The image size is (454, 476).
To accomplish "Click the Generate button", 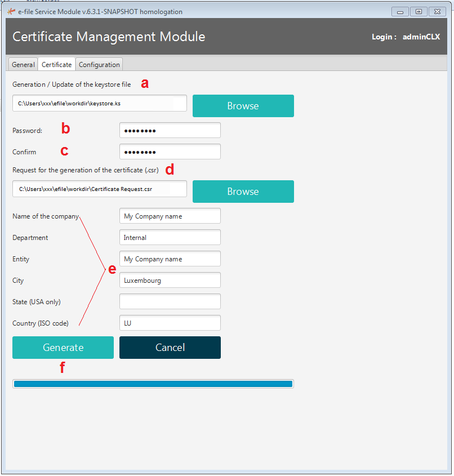I will [x=63, y=348].
